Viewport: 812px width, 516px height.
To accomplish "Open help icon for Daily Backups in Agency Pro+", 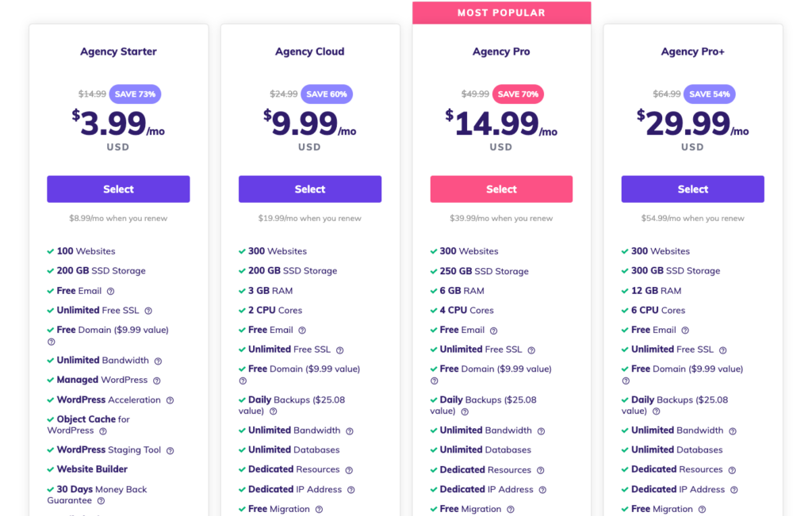I will [656, 411].
